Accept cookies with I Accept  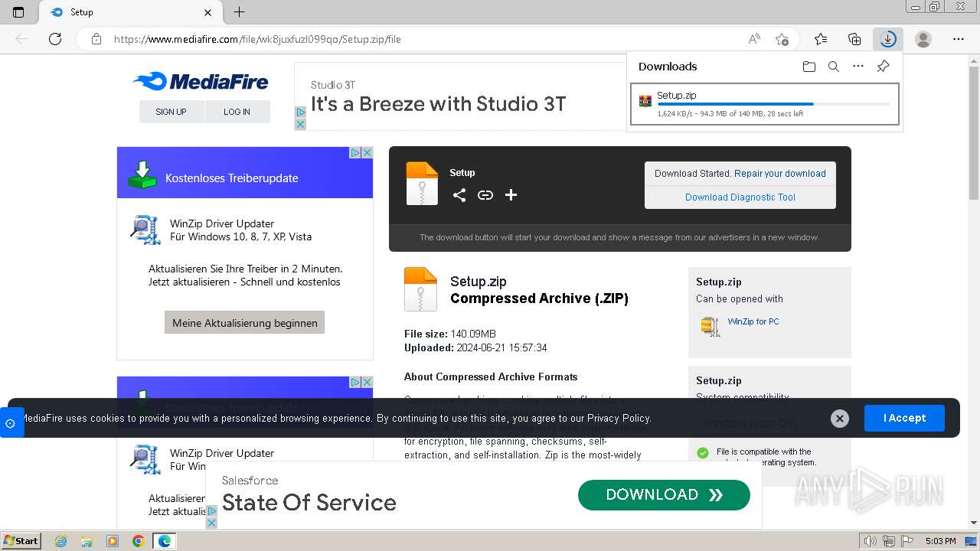[904, 419]
